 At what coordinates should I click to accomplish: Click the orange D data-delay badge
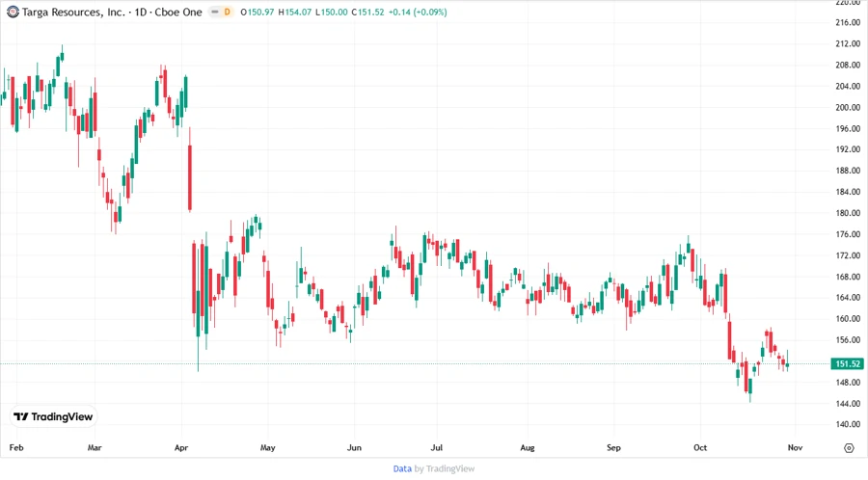click(227, 13)
